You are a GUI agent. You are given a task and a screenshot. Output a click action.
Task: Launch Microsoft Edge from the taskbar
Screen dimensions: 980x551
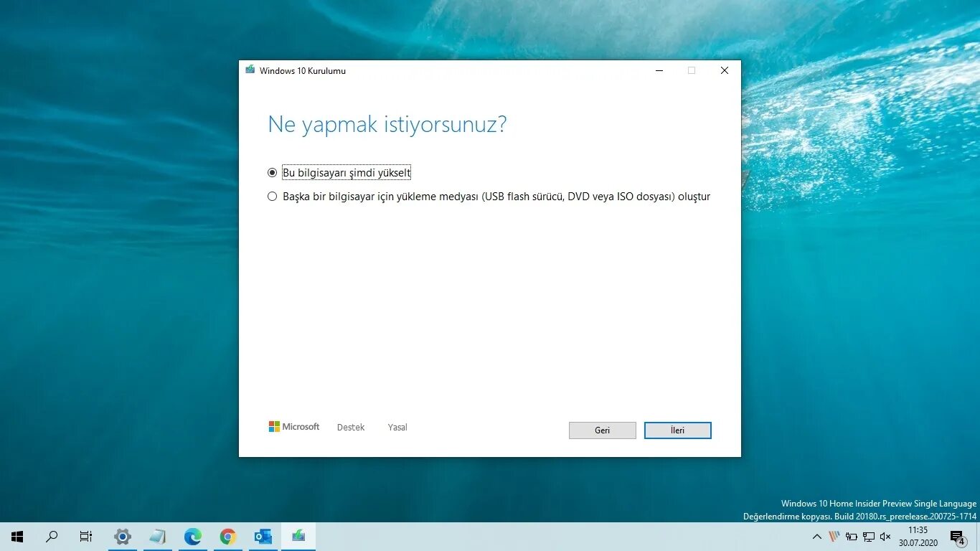coord(193,537)
